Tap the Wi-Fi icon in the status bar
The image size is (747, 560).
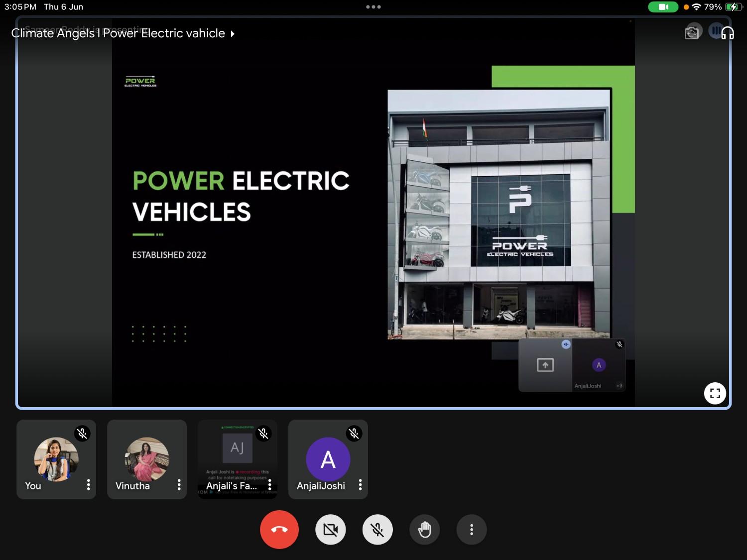pos(697,7)
